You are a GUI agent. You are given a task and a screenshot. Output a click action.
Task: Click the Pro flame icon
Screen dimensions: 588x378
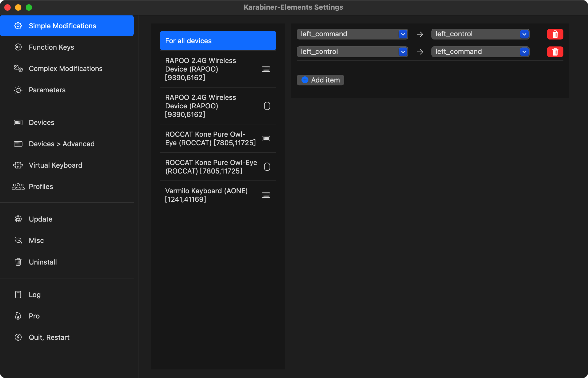pos(18,316)
